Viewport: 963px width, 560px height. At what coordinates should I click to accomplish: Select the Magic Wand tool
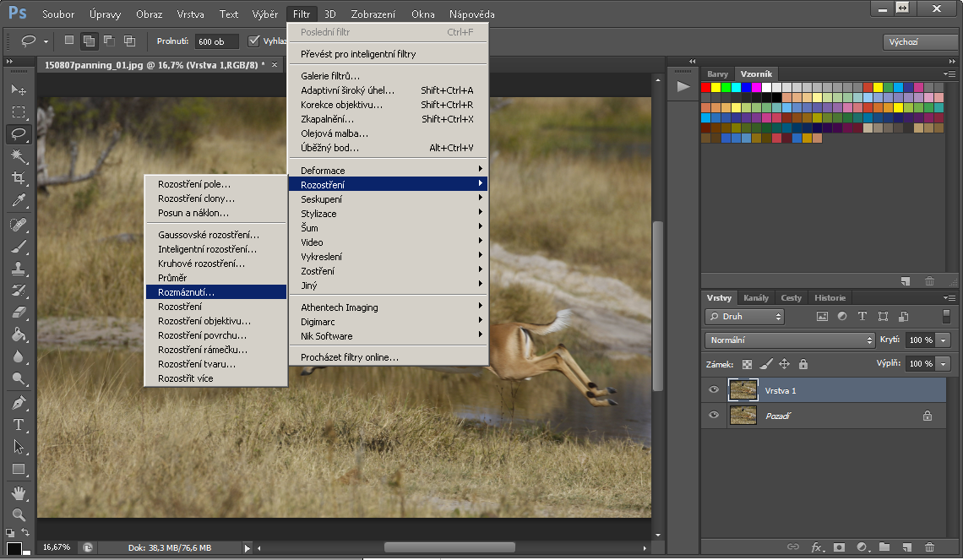tap(19, 156)
